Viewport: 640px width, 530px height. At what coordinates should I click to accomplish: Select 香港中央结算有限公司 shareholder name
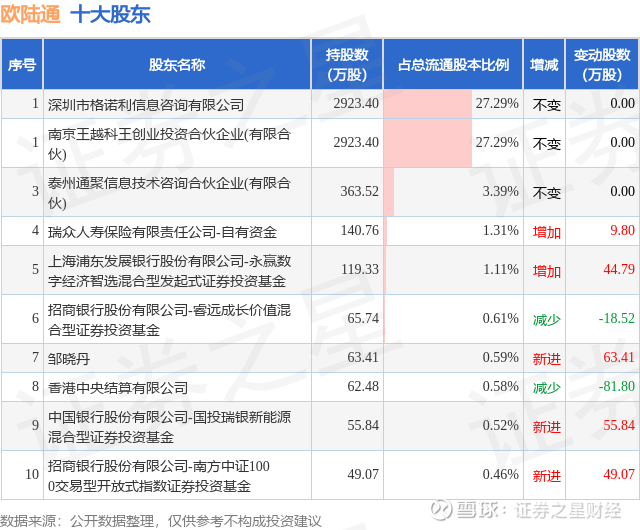click(118, 387)
